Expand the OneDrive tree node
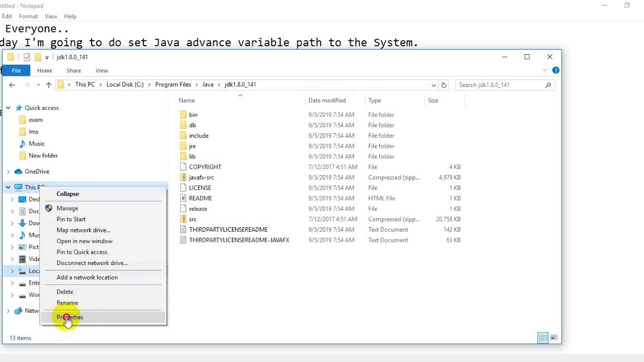 (x=8, y=171)
